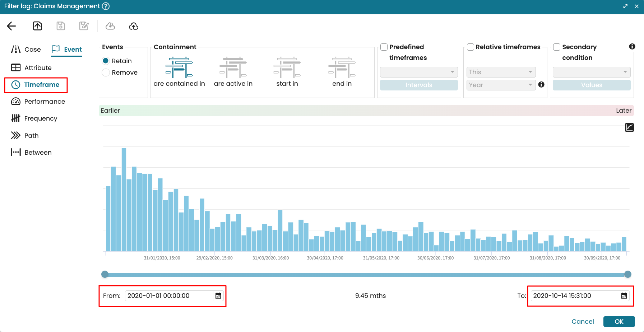Switch to the Case tab
The height and width of the screenshot is (332, 644).
tap(26, 50)
